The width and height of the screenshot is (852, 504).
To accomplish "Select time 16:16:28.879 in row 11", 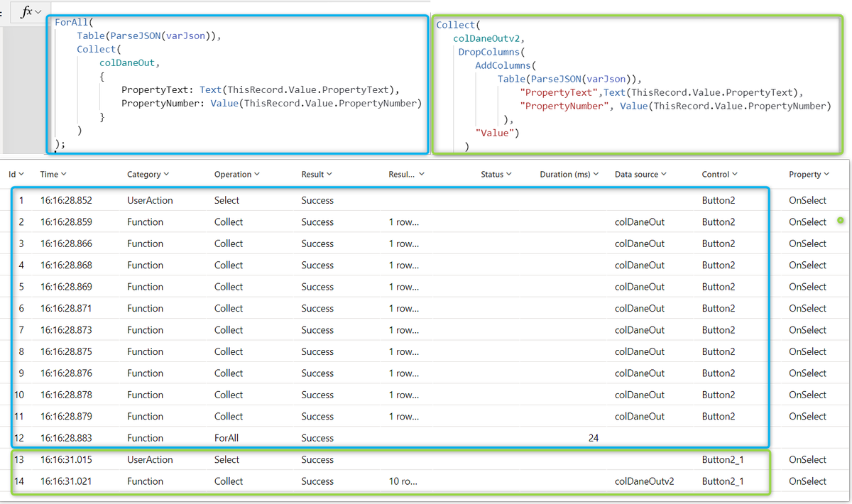I will tap(66, 417).
